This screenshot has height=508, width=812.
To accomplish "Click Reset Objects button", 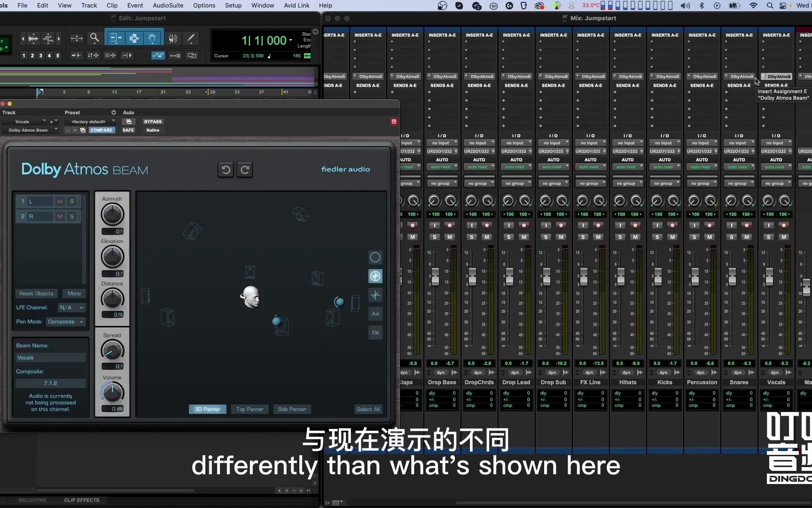I will pos(36,294).
